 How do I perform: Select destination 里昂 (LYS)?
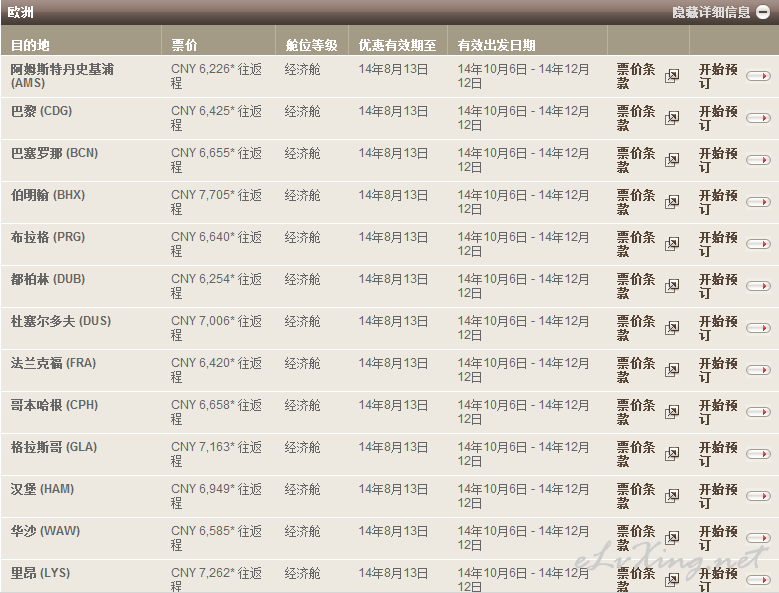click(40, 573)
